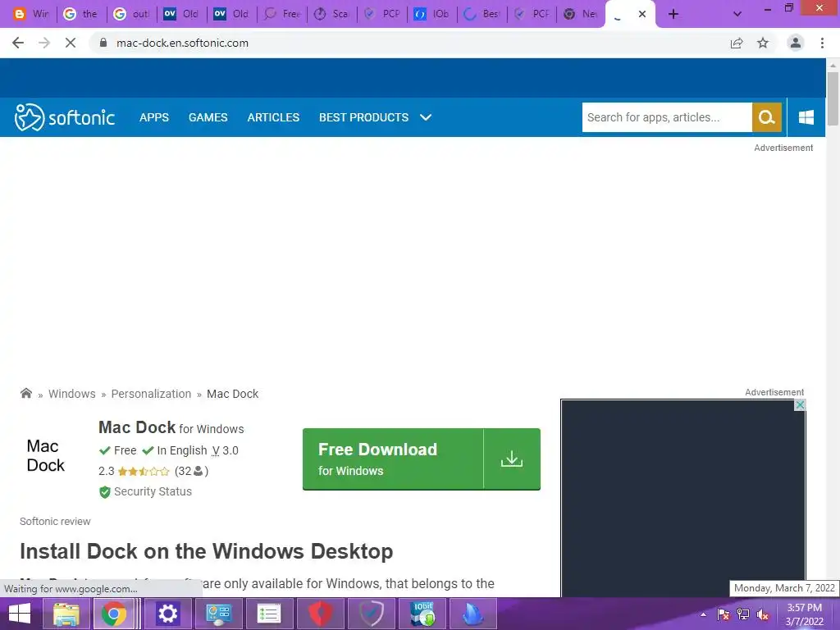Show hidden tray icons arrow
The width and height of the screenshot is (840, 630).
[703, 614]
